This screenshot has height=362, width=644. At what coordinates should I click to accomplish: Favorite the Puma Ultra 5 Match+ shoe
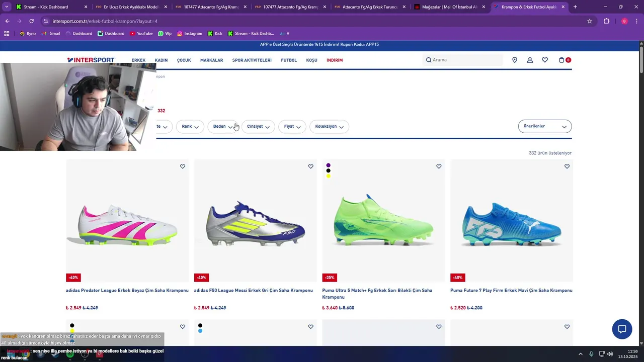click(439, 166)
